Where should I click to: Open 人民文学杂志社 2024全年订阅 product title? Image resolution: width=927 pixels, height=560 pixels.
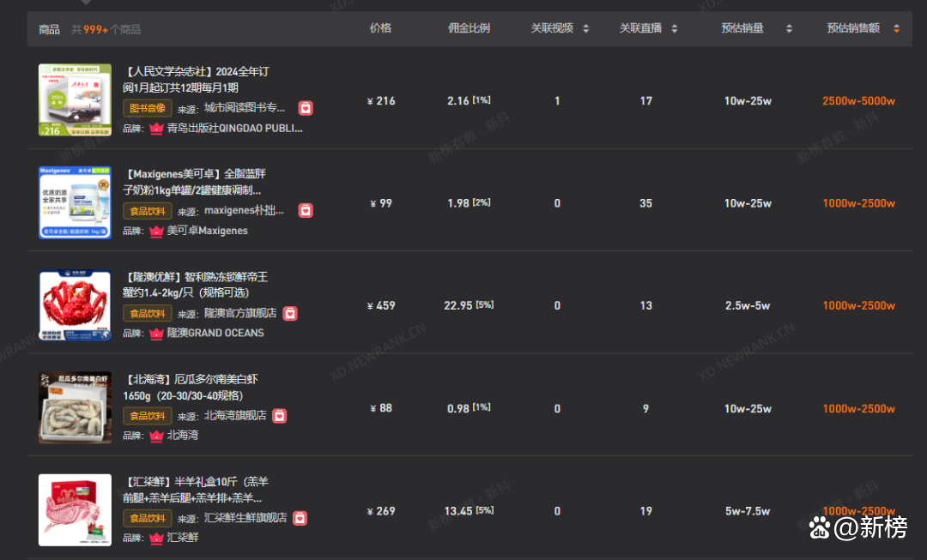(197, 80)
